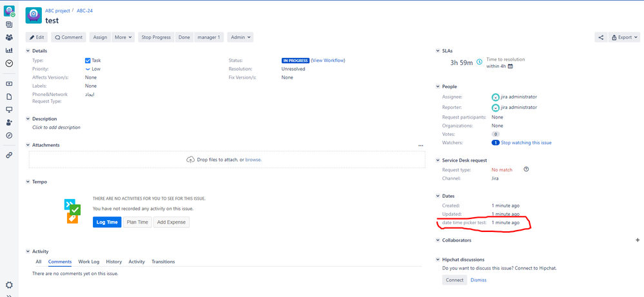Collapse the Attachments section
The image size is (644, 297).
pos(28,145)
